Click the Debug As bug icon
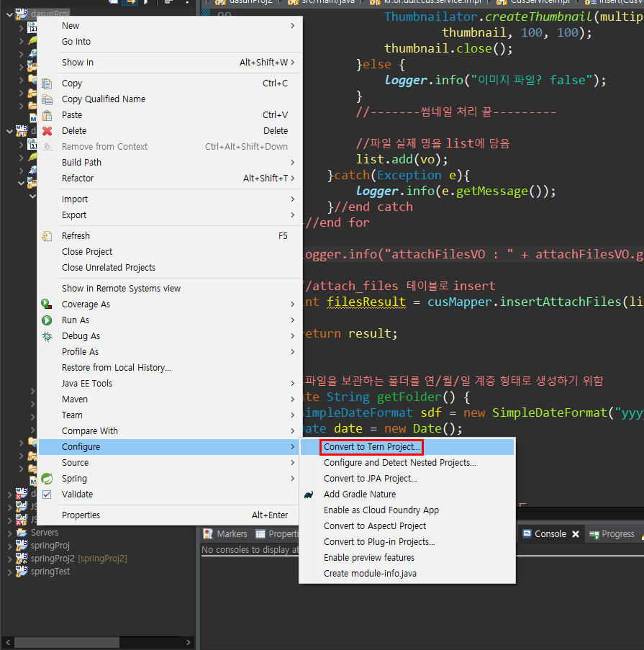Screen dimensions: 644x650 (47, 335)
